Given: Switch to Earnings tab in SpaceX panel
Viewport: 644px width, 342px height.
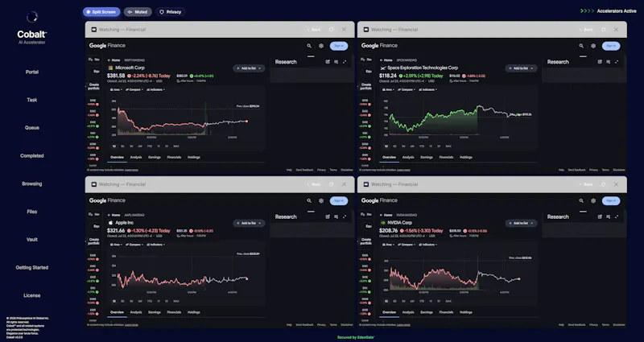Looking at the screenshot, I should 427,157.
